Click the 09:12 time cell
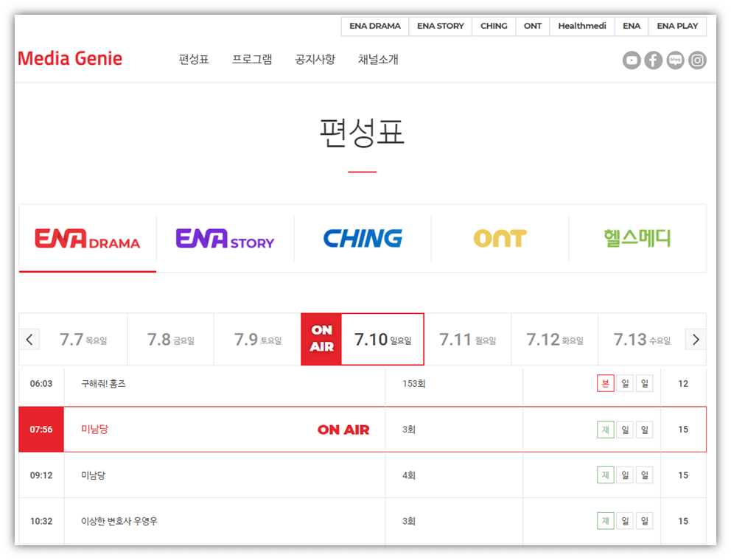 [41, 475]
